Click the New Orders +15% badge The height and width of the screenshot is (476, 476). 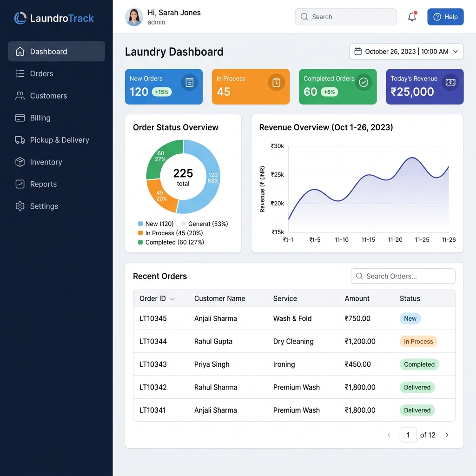pos(162,92)
